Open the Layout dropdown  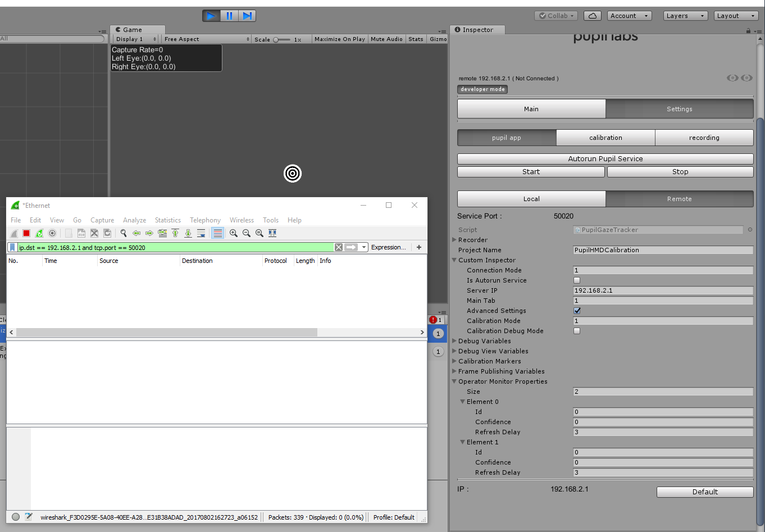coord(736,16)
